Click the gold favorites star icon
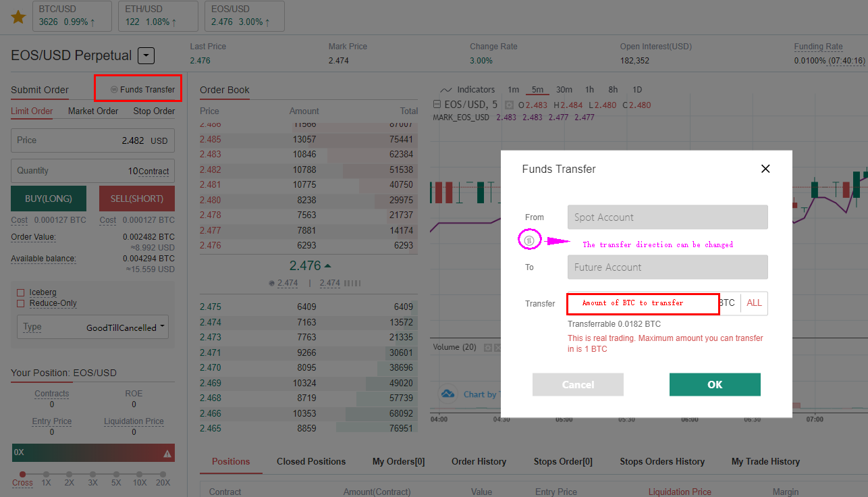 (18, 17)
